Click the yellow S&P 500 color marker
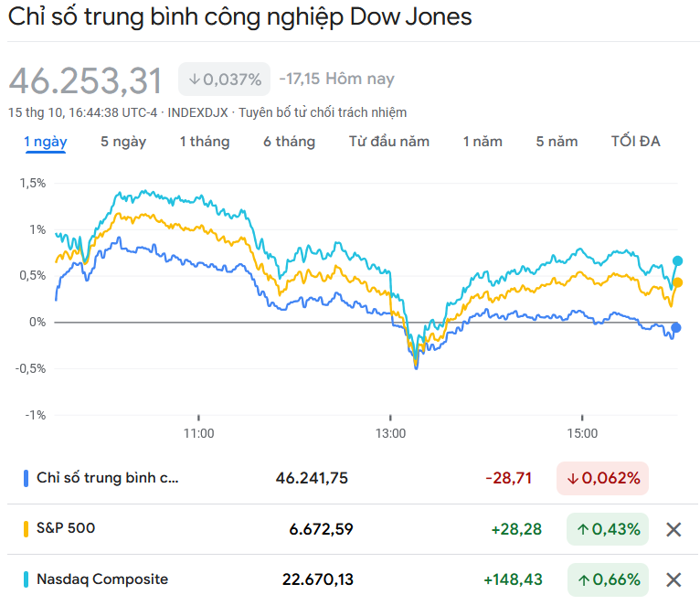Screen dimensions: 700x605 pos(27,528)
